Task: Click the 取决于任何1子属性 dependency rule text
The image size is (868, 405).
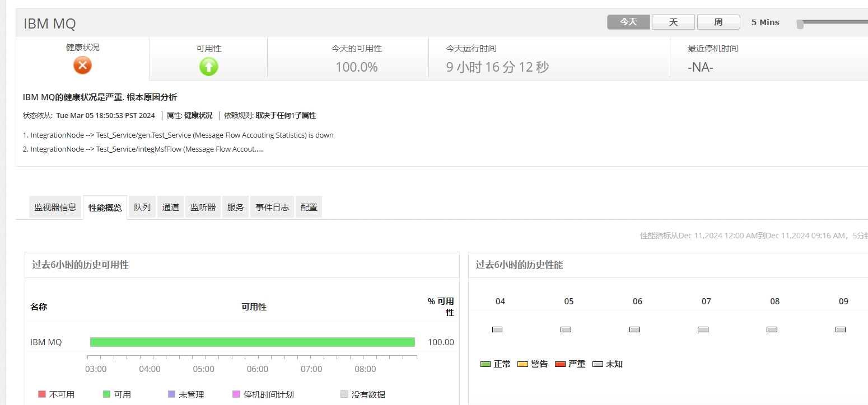Action: pyautogui.click(x=286, y=115)
